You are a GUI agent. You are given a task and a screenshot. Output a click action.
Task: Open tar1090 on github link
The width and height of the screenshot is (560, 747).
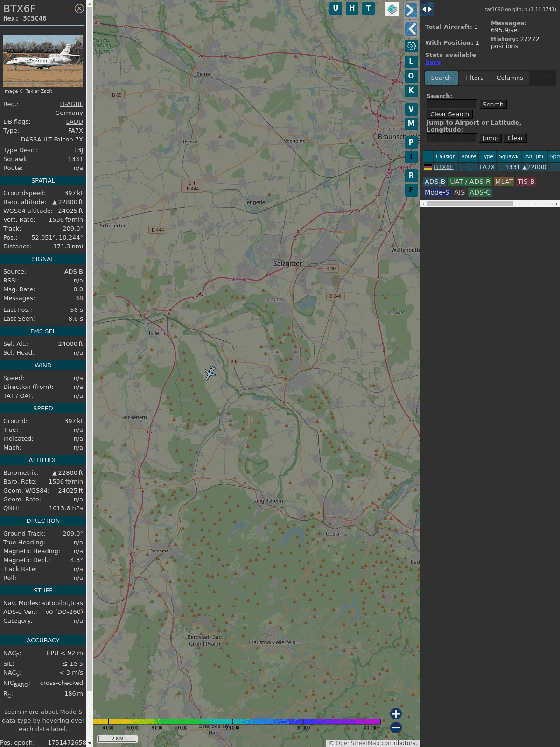click(x=520, y=9)
